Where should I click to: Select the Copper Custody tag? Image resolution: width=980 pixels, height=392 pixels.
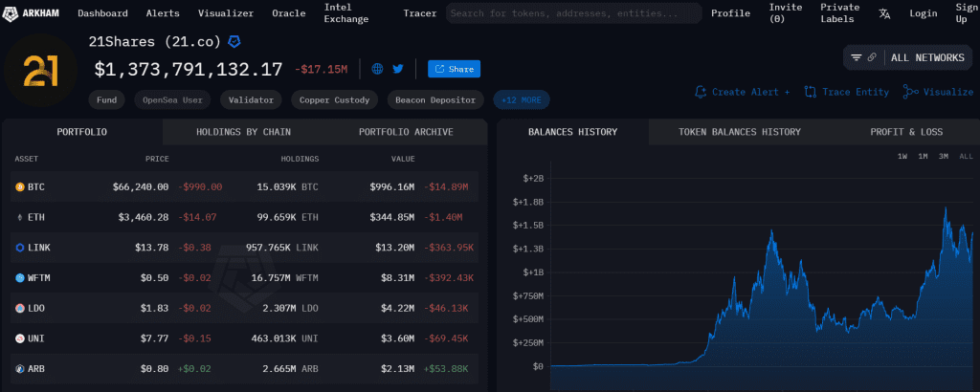(334, 99)
